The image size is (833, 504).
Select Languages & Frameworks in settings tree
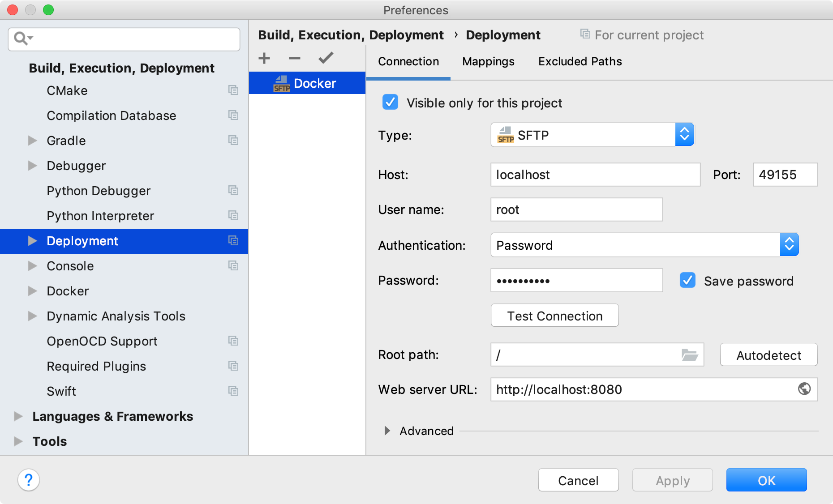[x=124, y=416]
